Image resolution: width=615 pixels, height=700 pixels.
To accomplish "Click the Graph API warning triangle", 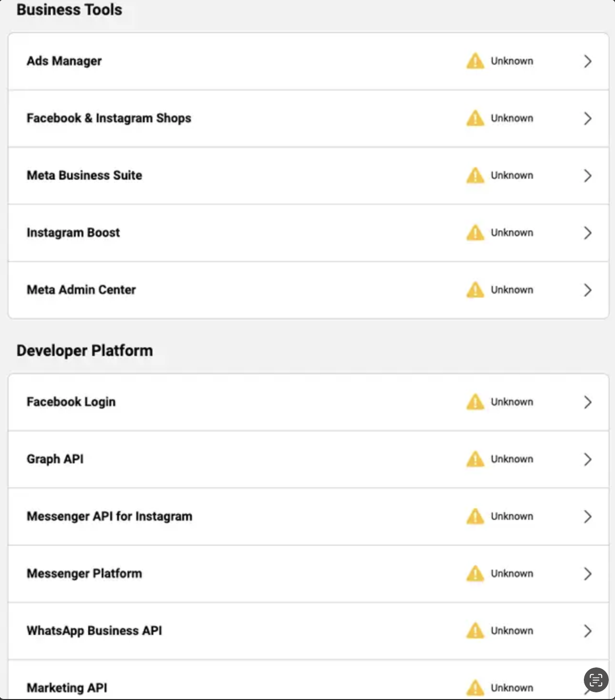I will point(475,459).
